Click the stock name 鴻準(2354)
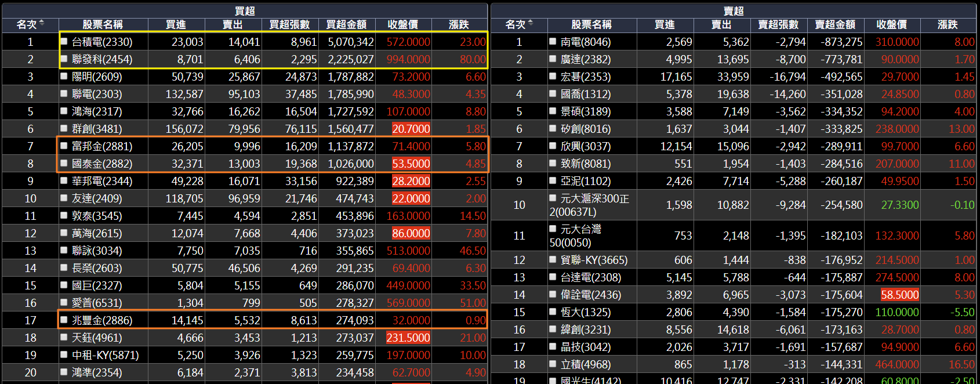Image resolution: width=980 pixels, height=384 pixels. coord(97,372)
